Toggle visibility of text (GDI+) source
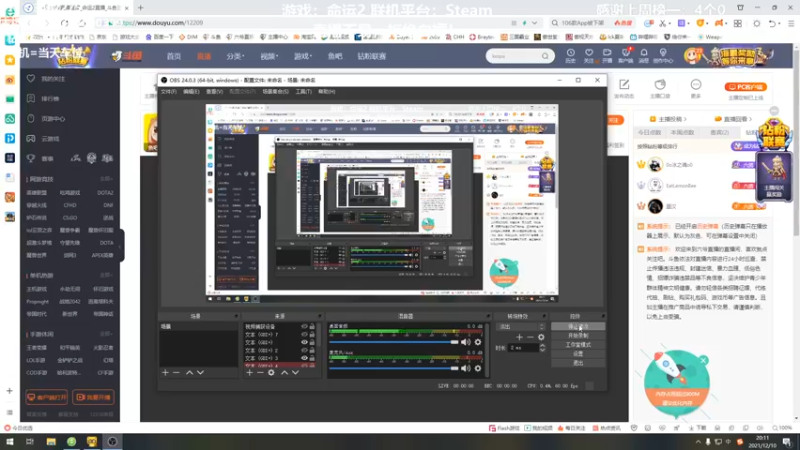The image size is (800, 450). point(304,342)
